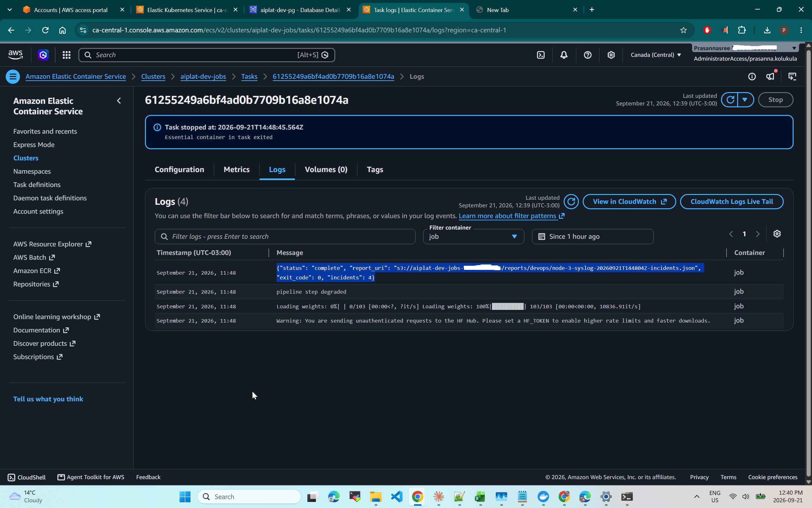
Task: Open the refresh interval dropdown arrow
Action: point(745,100)
